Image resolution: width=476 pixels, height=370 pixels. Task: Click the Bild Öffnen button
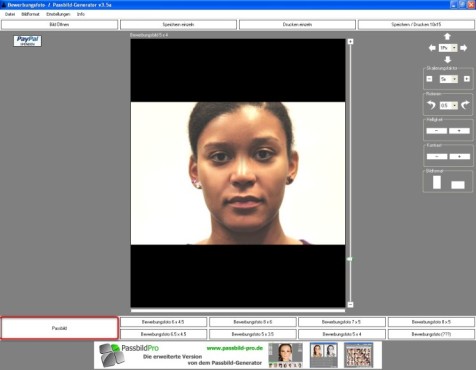tap(59, 25)
